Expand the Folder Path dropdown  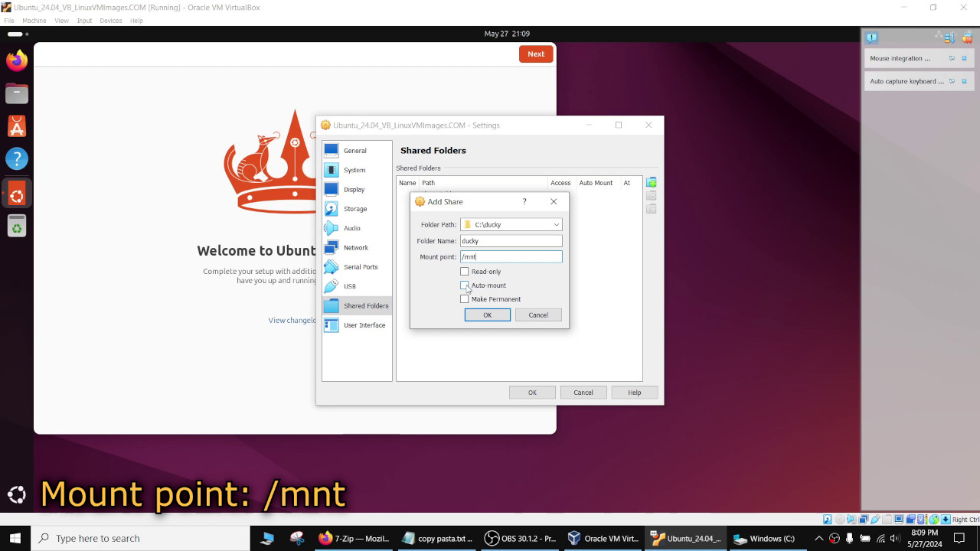pos(557,225)
